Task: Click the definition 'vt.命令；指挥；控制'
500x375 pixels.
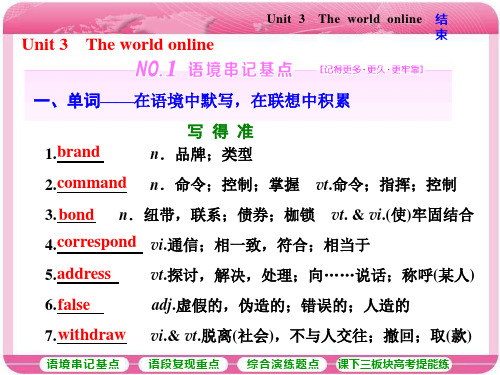Action: coord(386,185)
